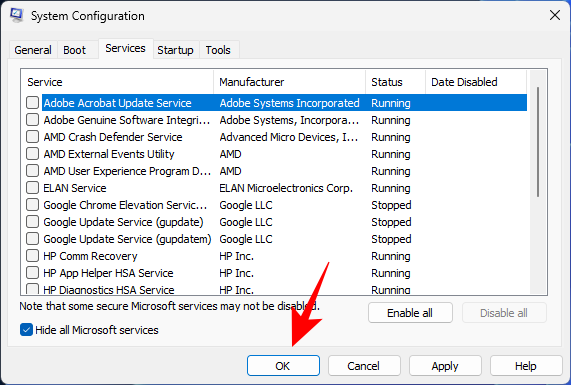
Task: Click Running status of ELAN Service
Action: click(391, 188)
